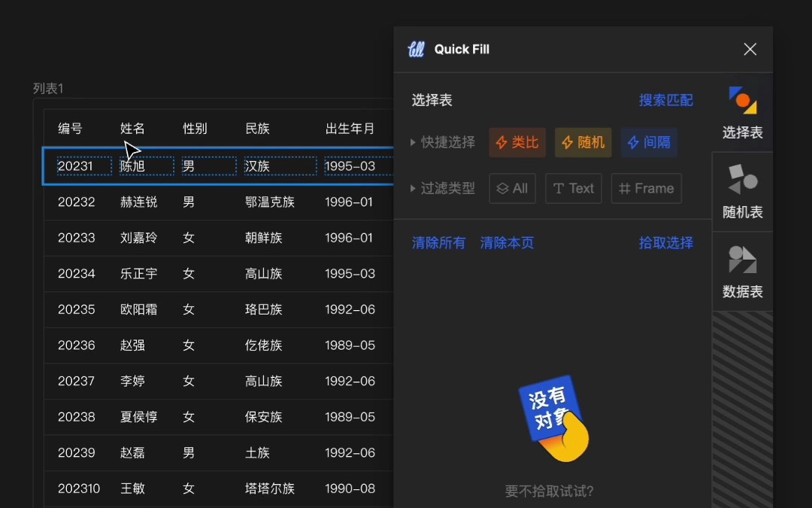
Task: Toggle the All filter type
Action: pos(512,188)
